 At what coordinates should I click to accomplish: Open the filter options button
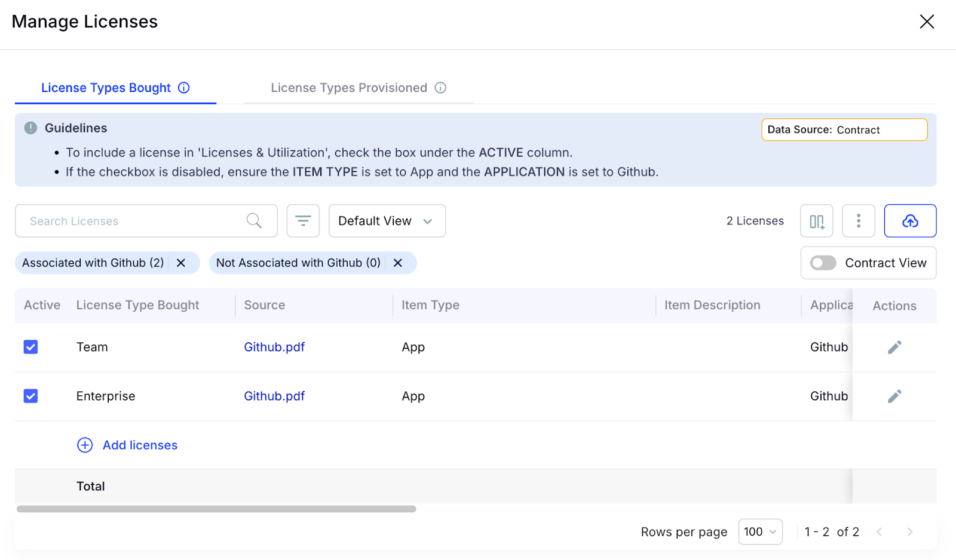point(303,221)
